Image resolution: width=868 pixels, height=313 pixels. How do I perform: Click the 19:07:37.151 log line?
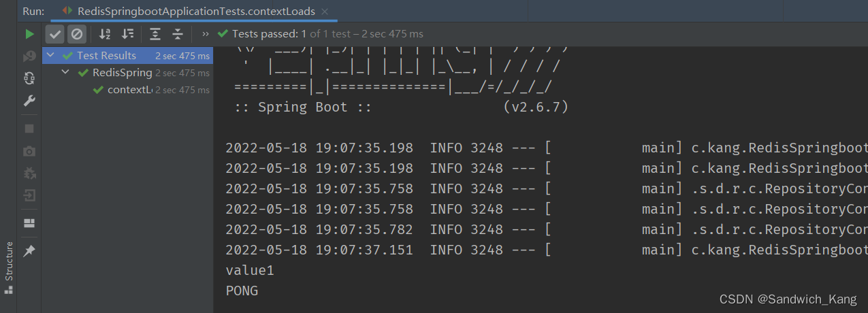click(547, 250)
